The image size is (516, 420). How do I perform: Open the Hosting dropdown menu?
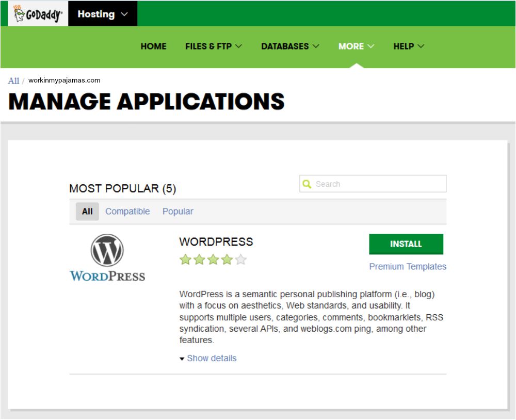pyautogui.click(x=102, y=14)
